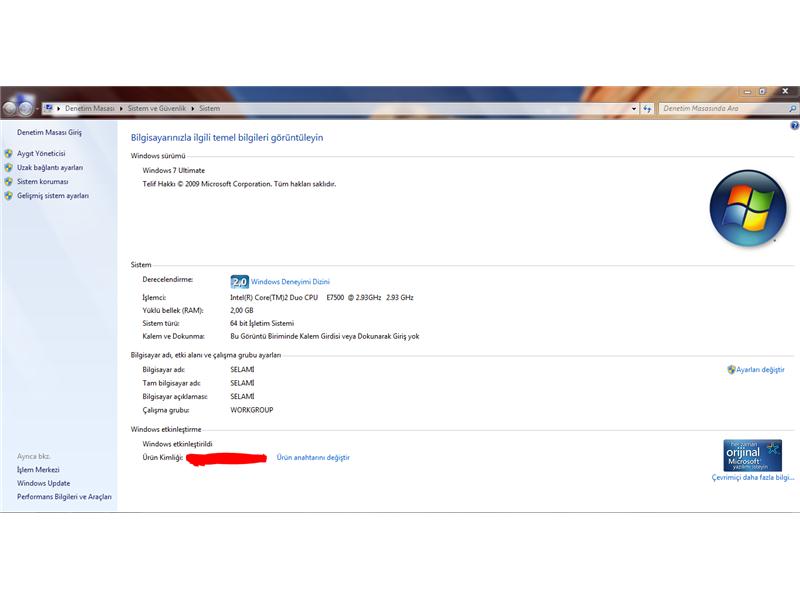Click shield icon next to Aygıt Yöneticisi
This screenshot has height=600, width=800.
point(9,153)
